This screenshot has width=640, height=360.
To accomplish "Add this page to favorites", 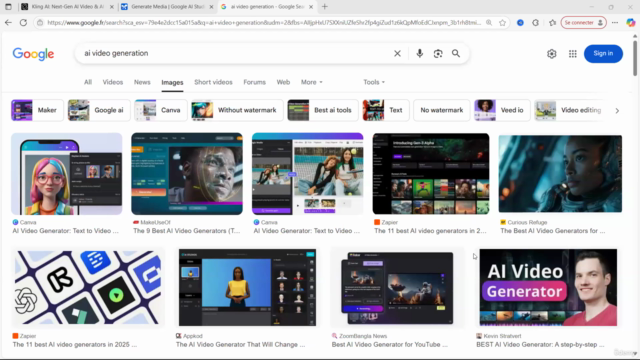I will pyautogui.click(x=502, y=23).
